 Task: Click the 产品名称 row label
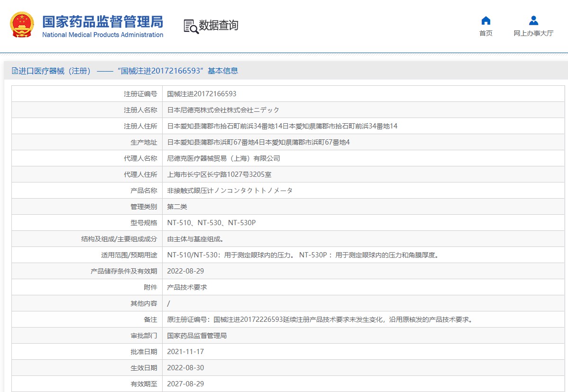144,191
